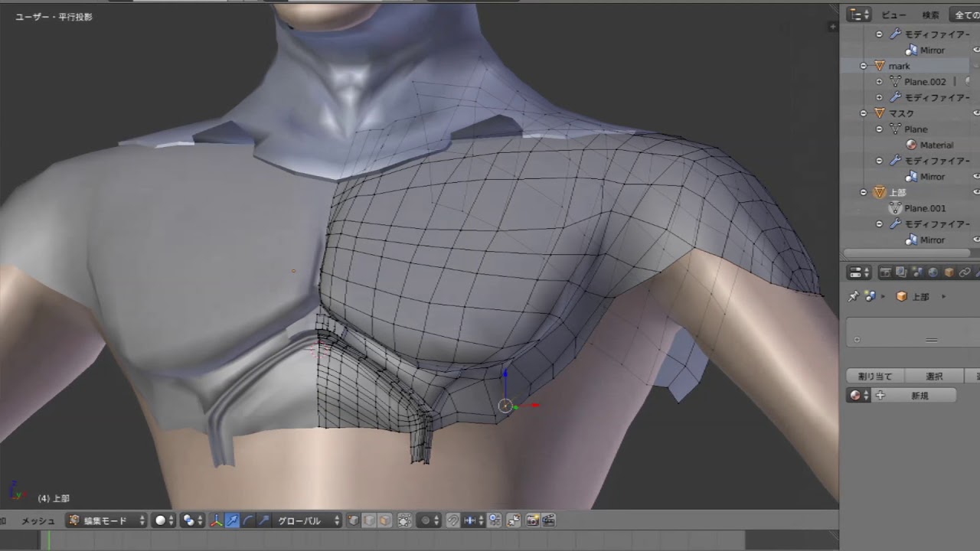
Task: Open the 編集モード mode selector
Action: tap(106, 520)
